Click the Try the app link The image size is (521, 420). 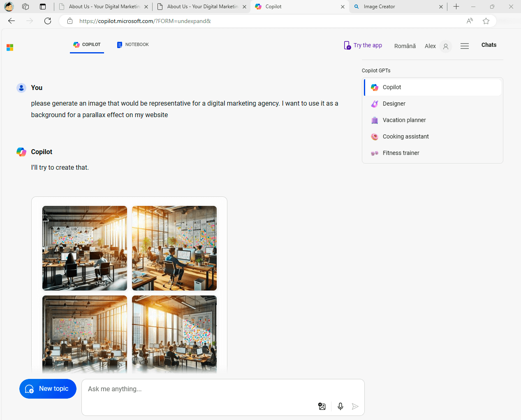(363, 45)
